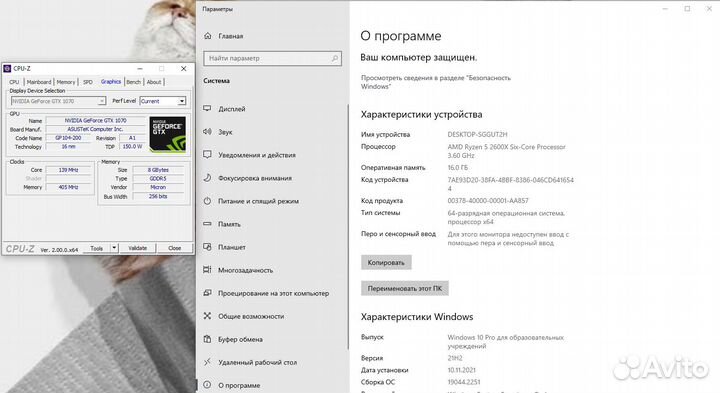Click the 16,0 ГБ RAM value
Image resolution: width=720 pixels, height=393 pixels.
pos(458,168)
